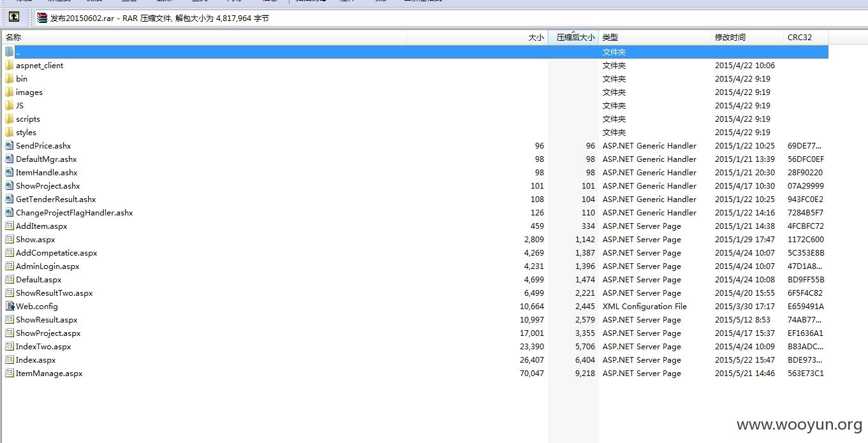Select the file name ItemManage.aspx
Screen dimensions: 868x443
(49, 373)
